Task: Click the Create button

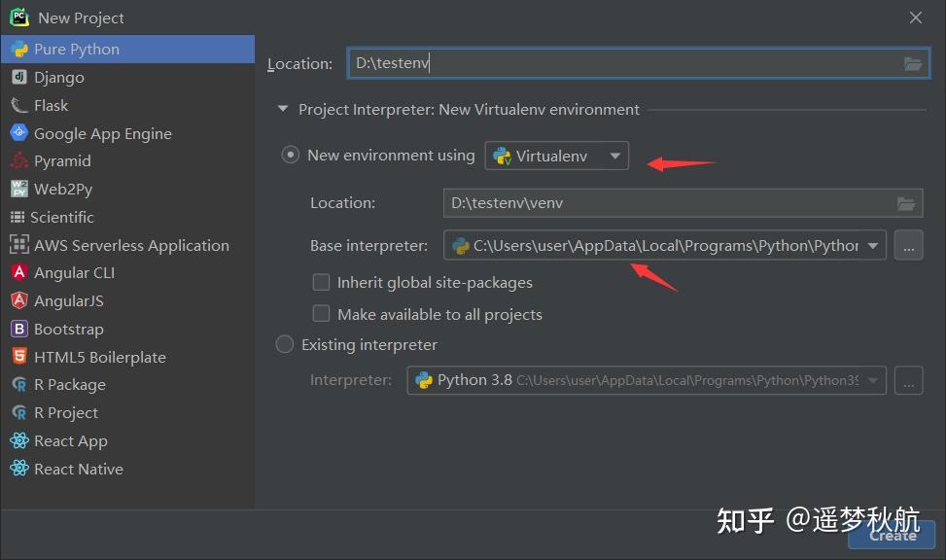Action: [892, 536]
